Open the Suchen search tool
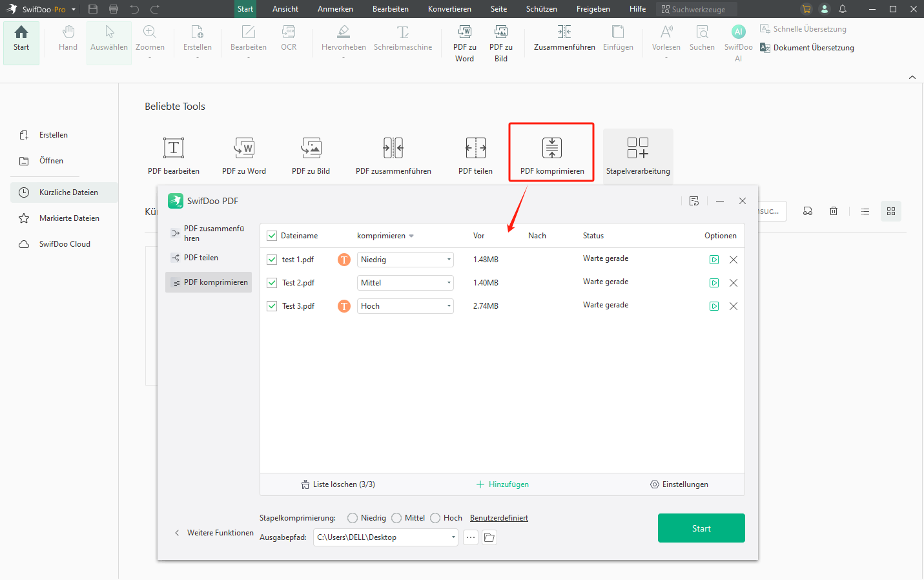924x580 pixels. tap(702, 39)
